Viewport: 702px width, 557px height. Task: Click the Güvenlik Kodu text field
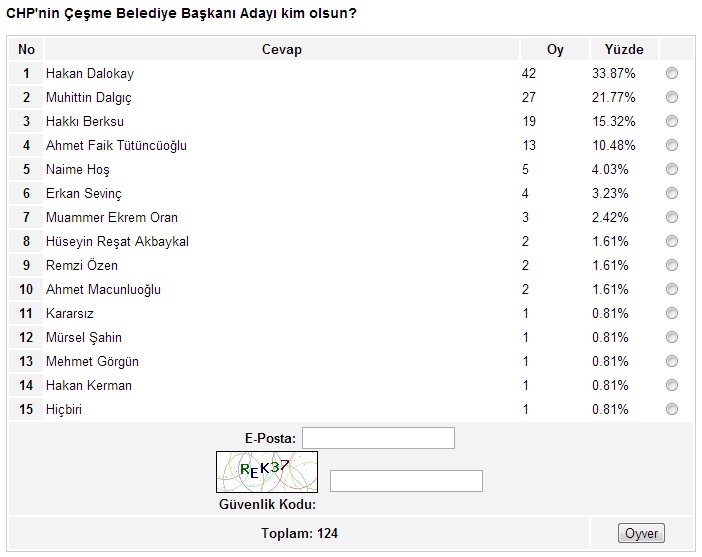[406, 481]
